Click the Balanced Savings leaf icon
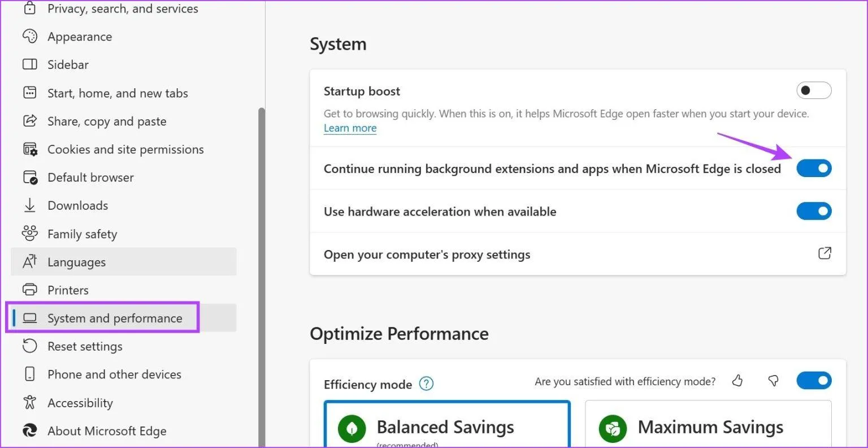Screen dimensions: 868x448 tap(352, 429)
